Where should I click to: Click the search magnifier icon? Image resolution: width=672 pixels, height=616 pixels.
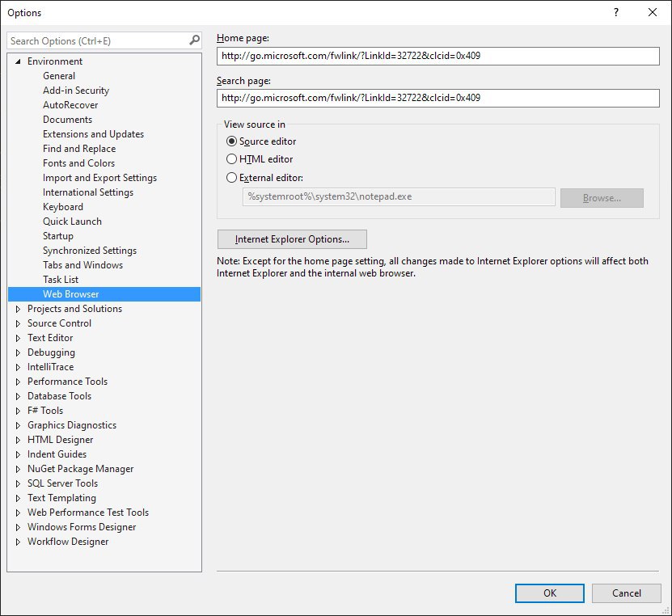coord(194,40)
